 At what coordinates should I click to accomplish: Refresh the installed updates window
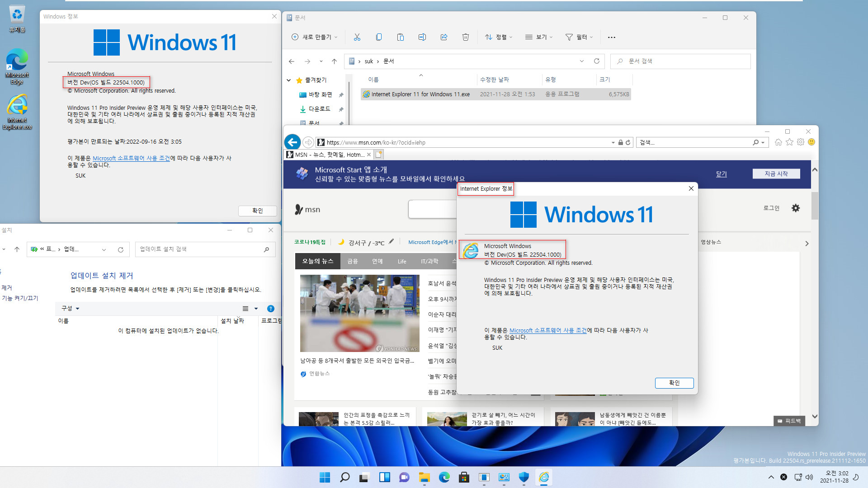point(121,249)
